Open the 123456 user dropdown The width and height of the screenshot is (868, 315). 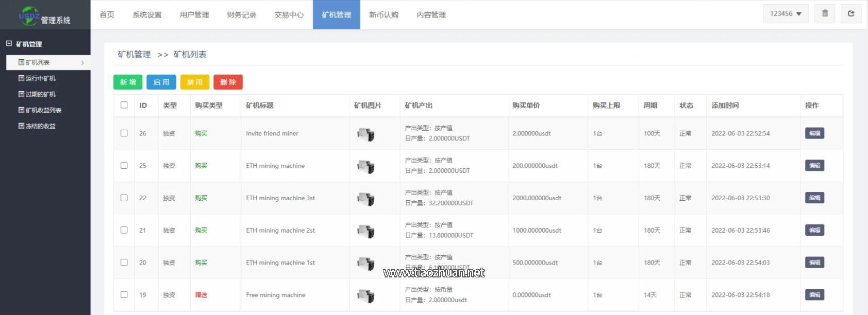tap(786, 14)
